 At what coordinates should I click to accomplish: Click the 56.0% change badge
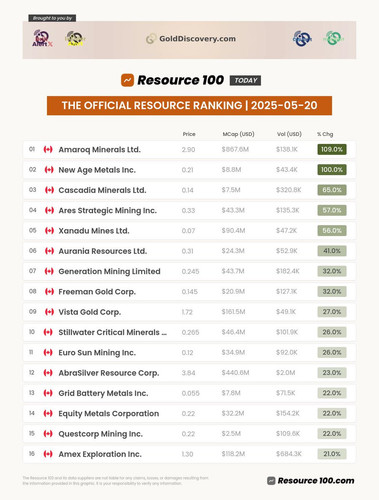pyautogui.click(x=332, y=231)
